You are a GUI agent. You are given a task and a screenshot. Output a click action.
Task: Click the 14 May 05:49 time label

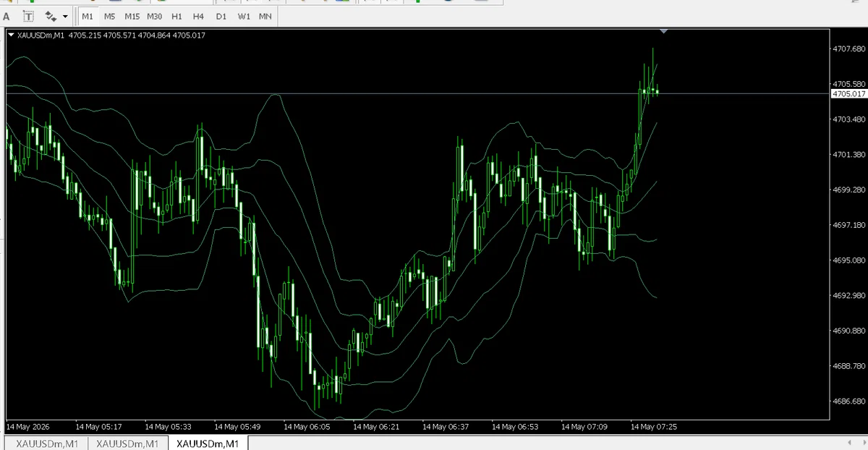point(237,427)
